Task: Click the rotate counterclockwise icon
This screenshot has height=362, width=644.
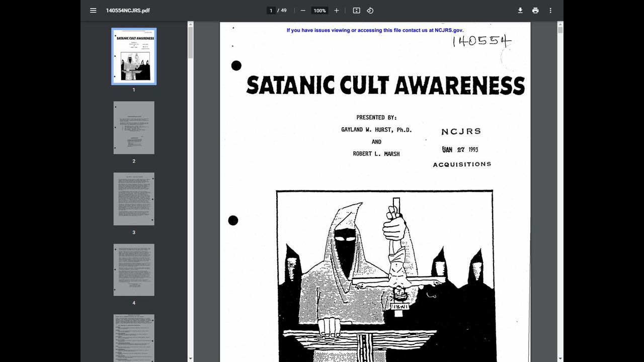Action: pyautogui.click(x=370, y=11)
